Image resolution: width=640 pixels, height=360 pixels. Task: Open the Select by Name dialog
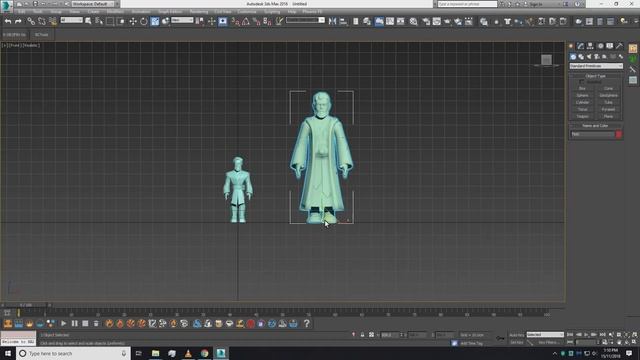99,21
